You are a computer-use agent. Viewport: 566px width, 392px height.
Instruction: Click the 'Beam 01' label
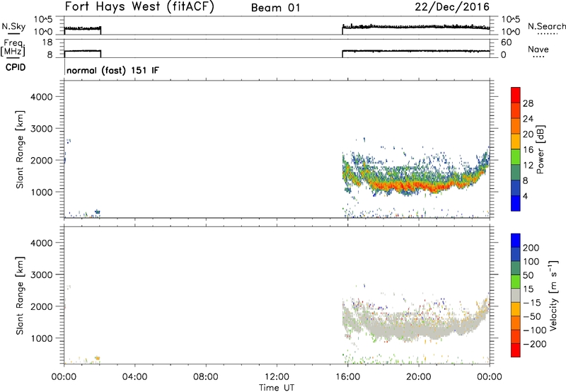tap(275, 8)
